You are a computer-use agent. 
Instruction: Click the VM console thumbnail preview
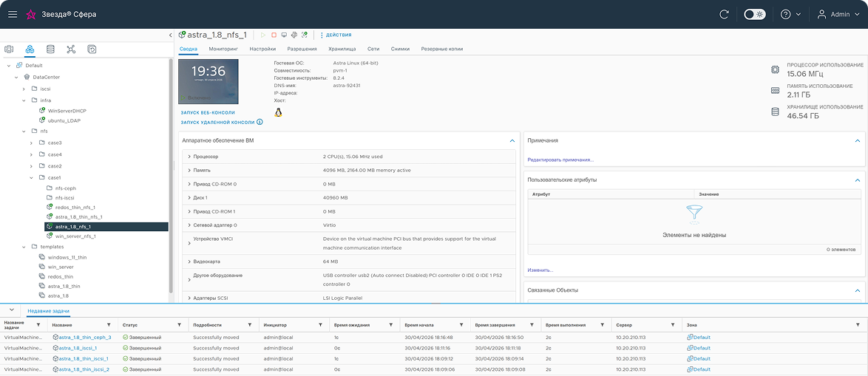pos(208,81)
